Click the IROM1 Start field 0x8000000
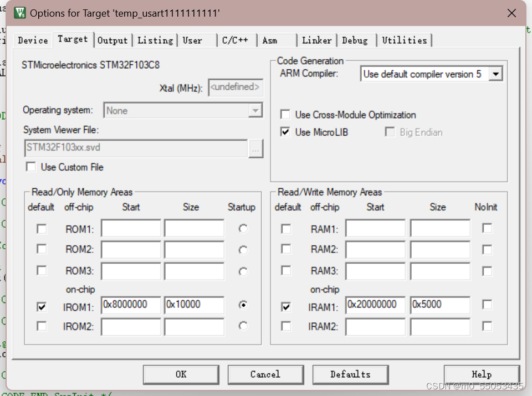Viewport: 532px width, 396px height. [131, 305]
